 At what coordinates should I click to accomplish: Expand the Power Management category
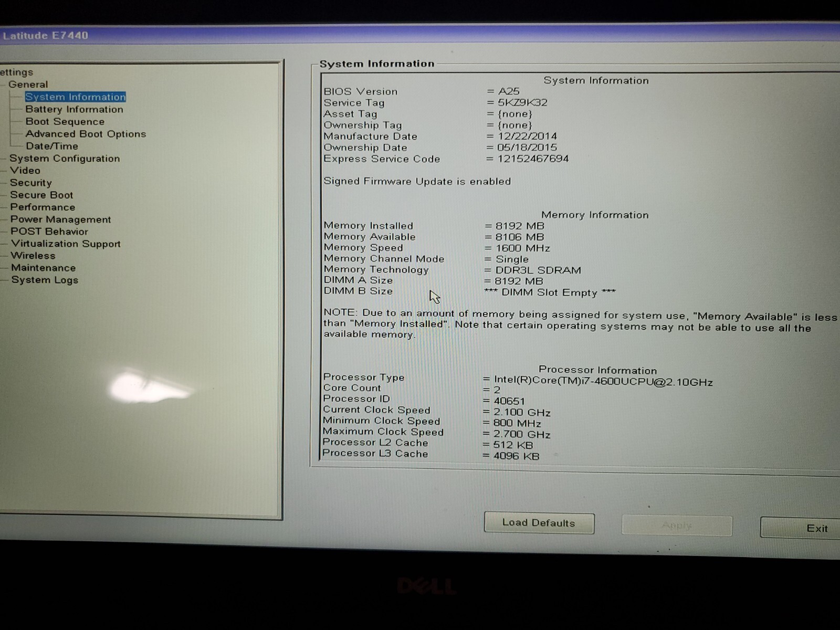click(60, 219)
